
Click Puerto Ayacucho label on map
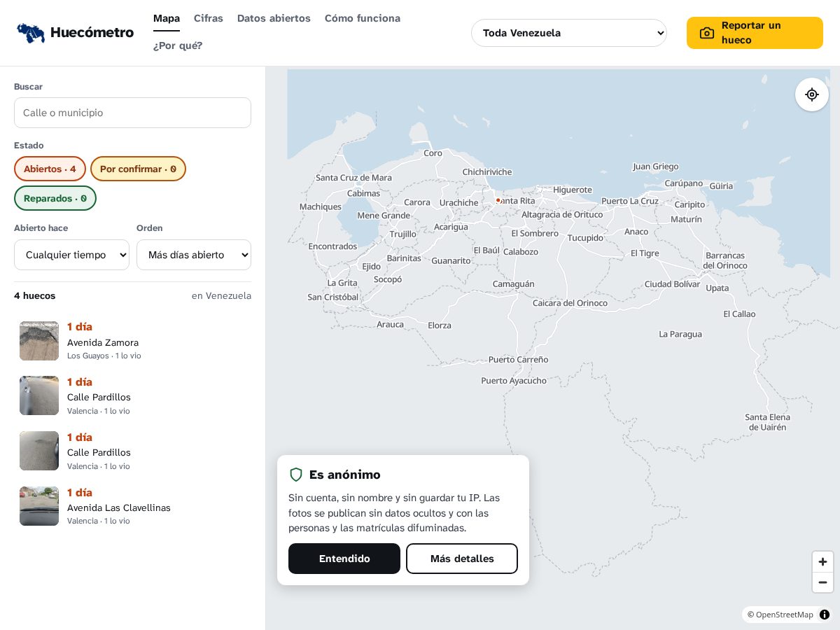pyautogui.click(x=514, y=381)
